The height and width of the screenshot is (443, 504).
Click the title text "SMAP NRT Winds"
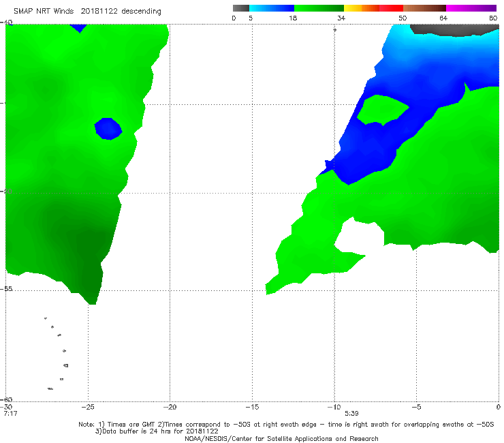pyautogui.click(x=44, y=12)
